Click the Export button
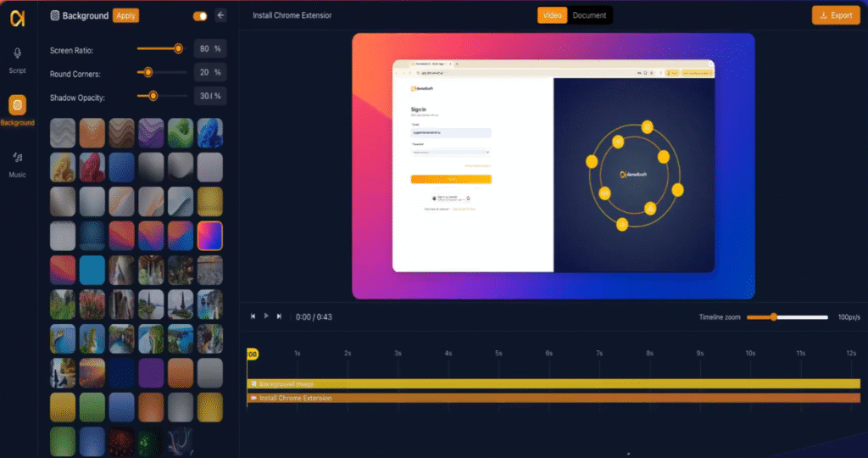Viewport: 868px width, 458px height. pyautogui.click(x=835, y=15)
